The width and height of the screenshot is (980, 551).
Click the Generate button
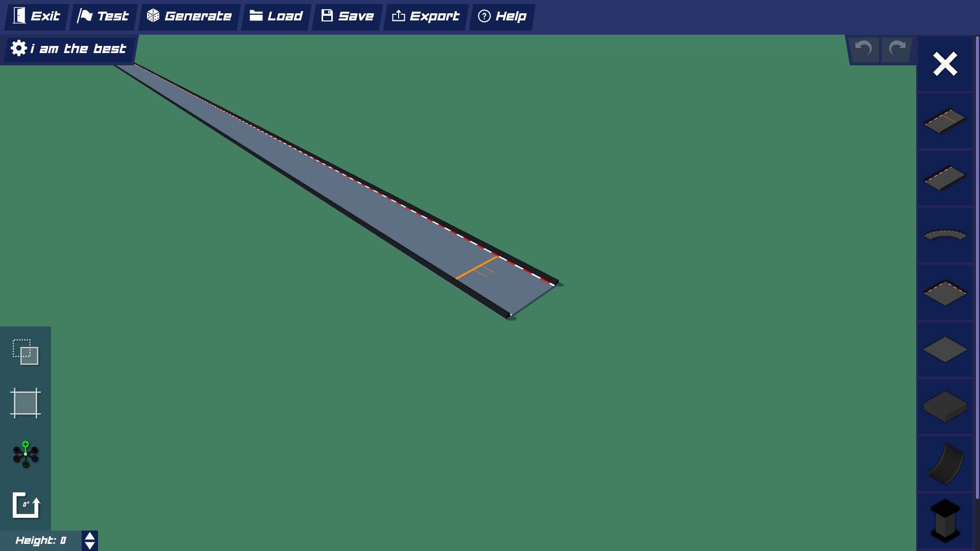tap(189, 16)
